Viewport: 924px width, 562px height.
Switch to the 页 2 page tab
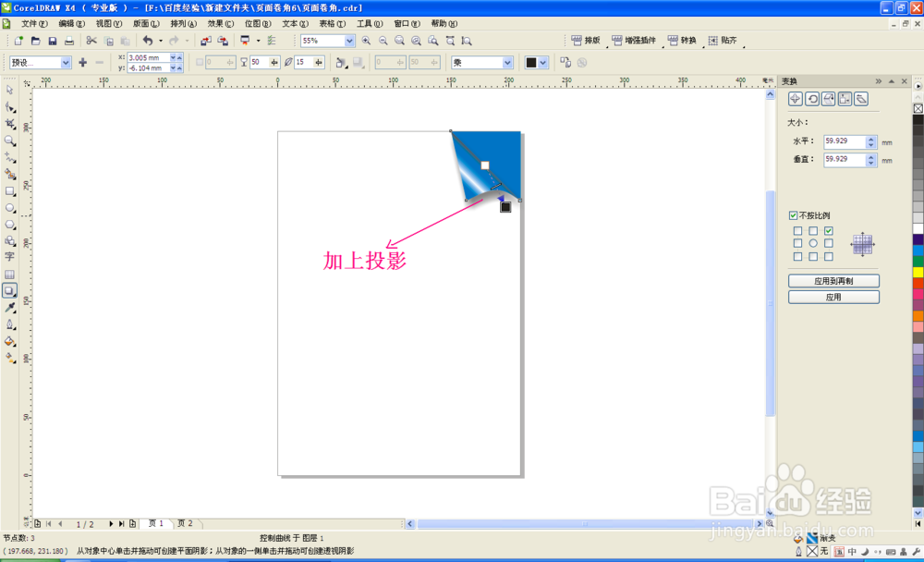click(x=186, y=523)
